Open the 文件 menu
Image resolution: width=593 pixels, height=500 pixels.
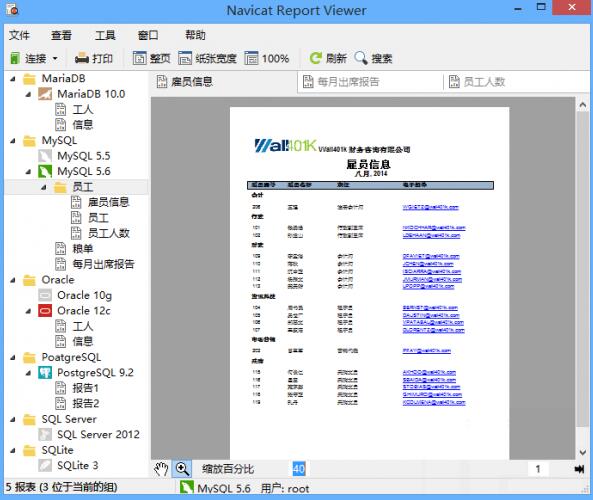[x=19, y=35]
